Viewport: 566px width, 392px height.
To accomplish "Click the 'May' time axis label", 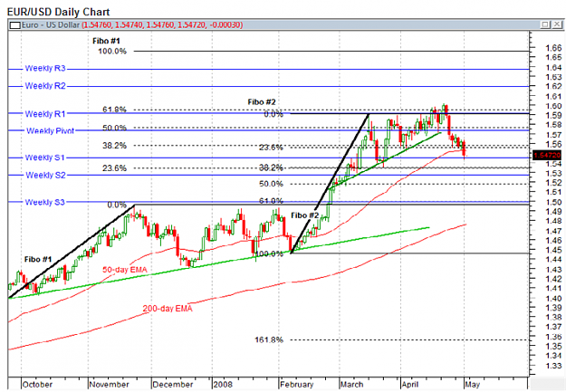I will pyautogui.click(x=473, y=385).
